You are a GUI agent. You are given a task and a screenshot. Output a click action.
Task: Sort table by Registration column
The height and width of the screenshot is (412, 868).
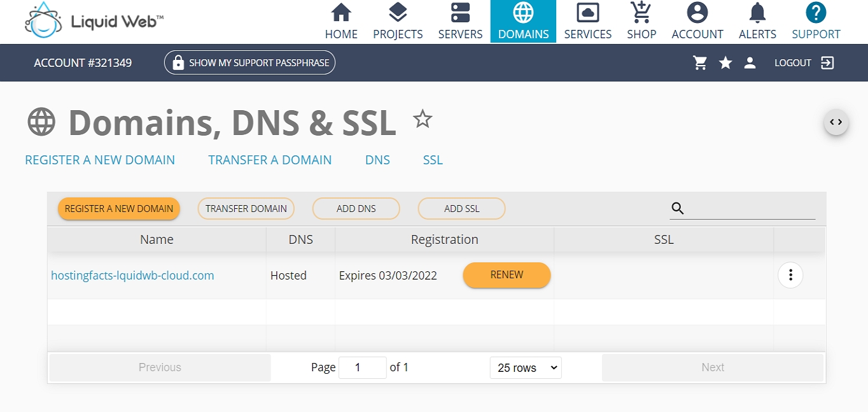point(445,239)
